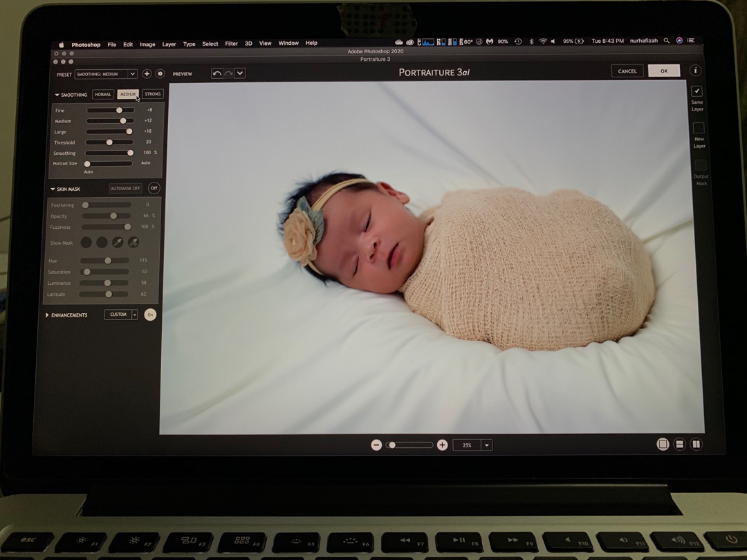The width and height of the screenshot is (747, 560).
Task: Switch to vertical split preview layout
Action: click(x=696, y=445)
